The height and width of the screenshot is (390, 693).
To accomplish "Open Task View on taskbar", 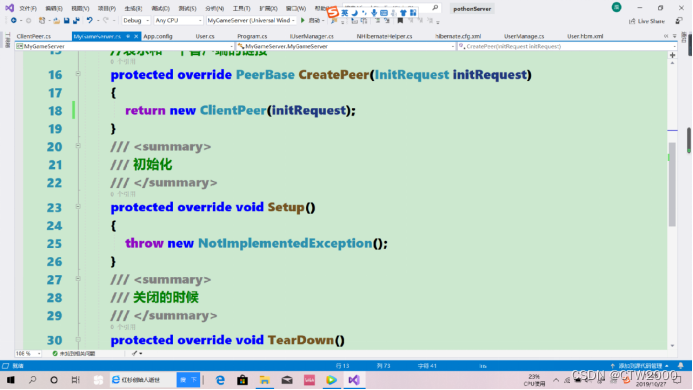I will coord(76,380).
